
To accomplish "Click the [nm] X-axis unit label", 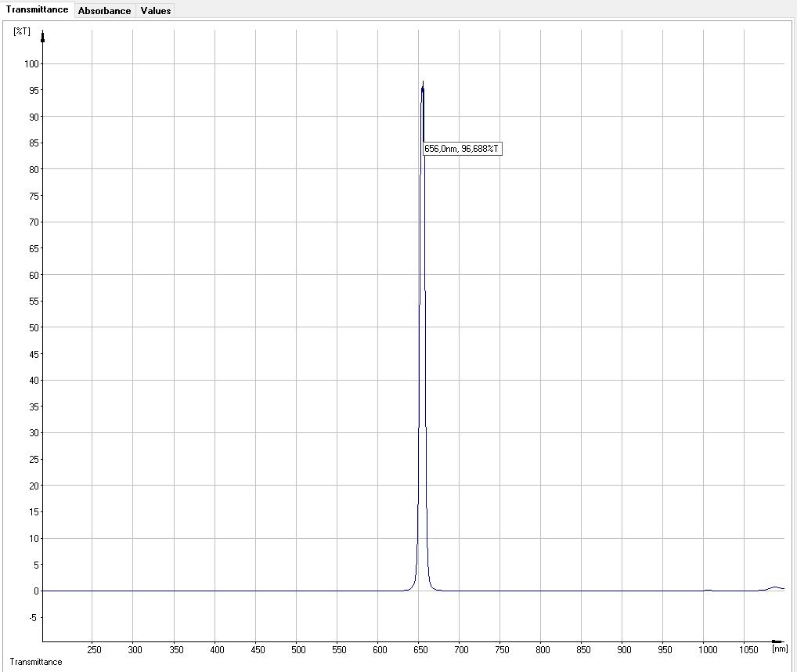I will [780, 649].
